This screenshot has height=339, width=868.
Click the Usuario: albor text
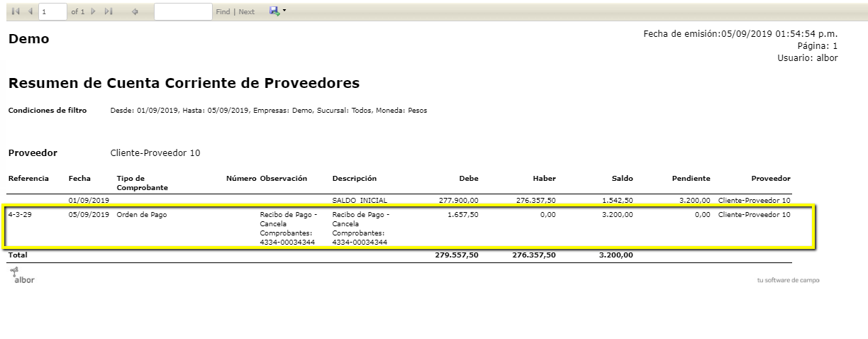808,58
